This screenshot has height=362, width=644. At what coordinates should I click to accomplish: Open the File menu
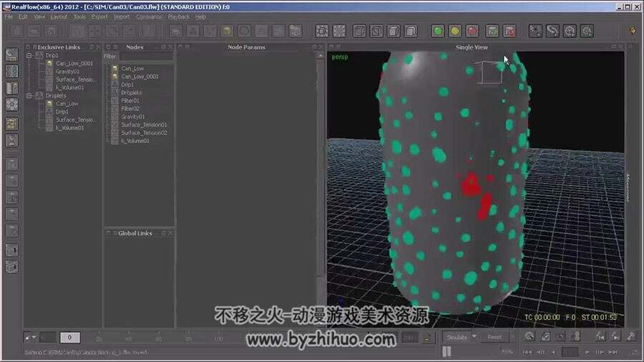click(9, 17)
